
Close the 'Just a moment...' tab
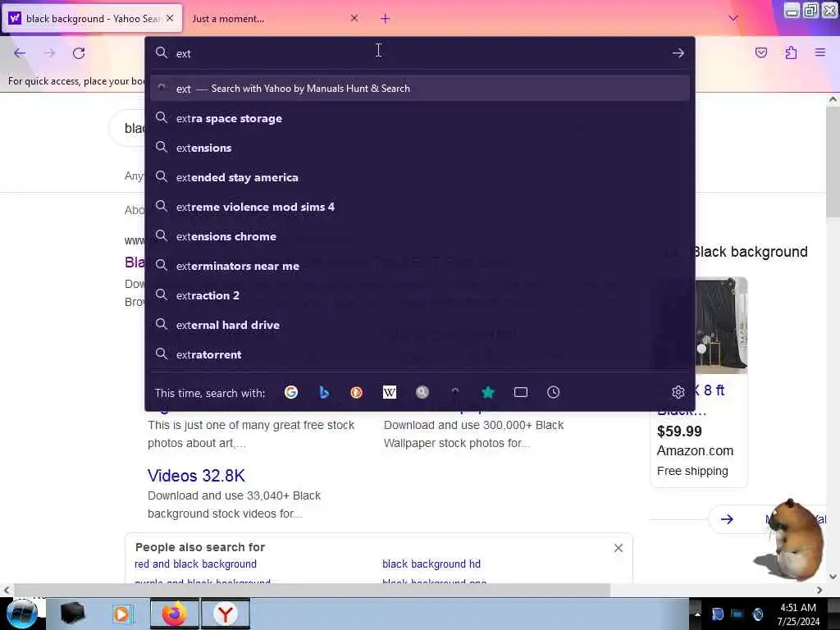pyautogui.click(x=354, y=18)
